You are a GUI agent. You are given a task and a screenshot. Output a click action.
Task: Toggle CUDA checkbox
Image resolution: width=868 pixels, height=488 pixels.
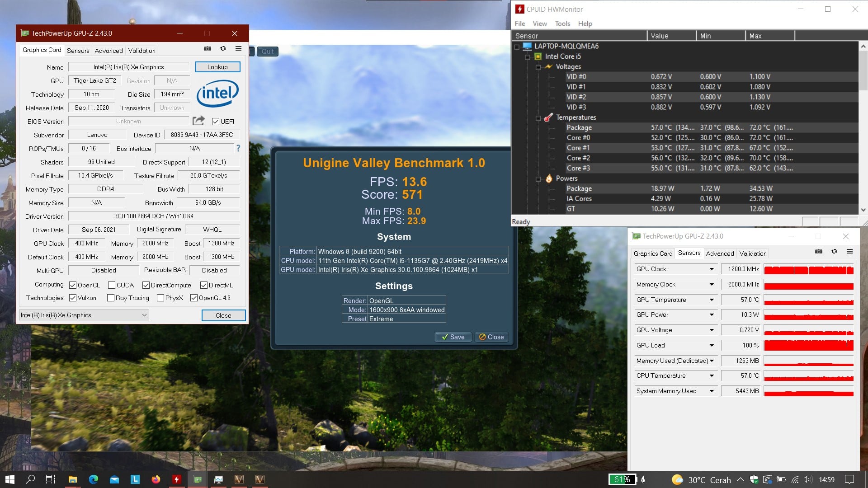[112, 285]
